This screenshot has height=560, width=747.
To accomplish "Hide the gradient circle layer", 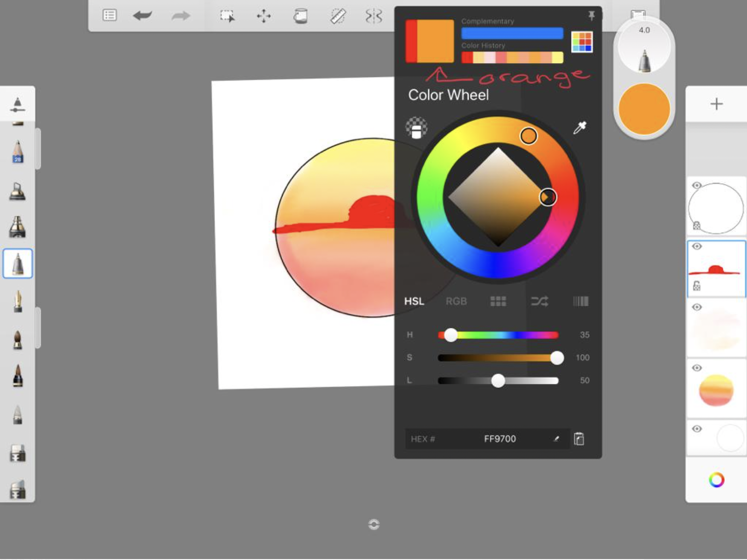I will (x=697, y=368).
